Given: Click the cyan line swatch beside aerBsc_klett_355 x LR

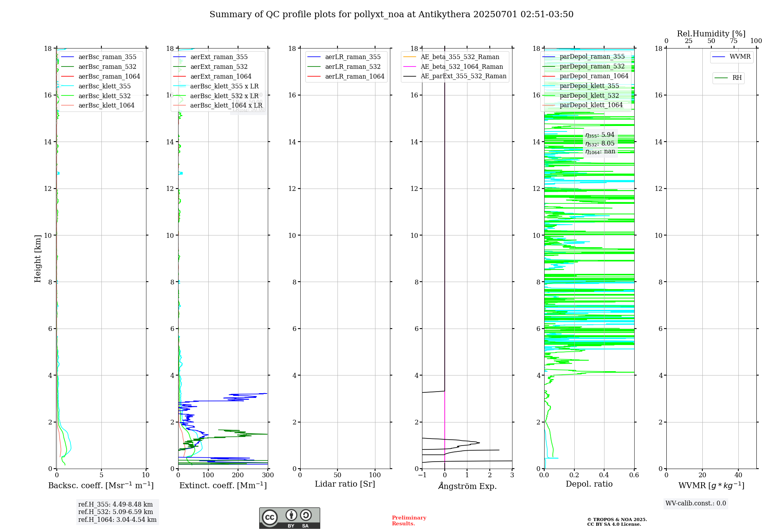Looking at the screenshot, I should [x=179, y=86].
